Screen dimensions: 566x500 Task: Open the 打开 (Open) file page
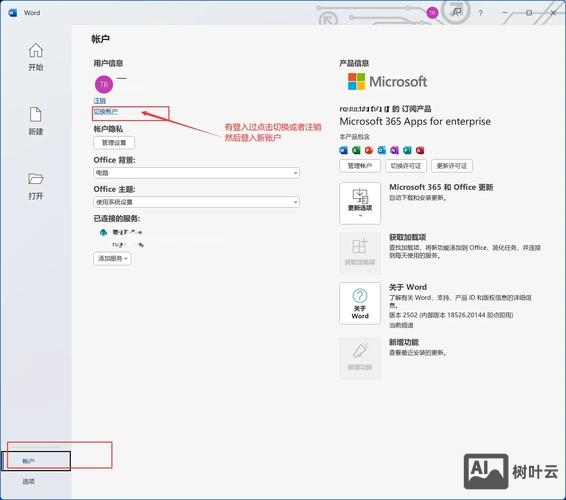(36, 186)
